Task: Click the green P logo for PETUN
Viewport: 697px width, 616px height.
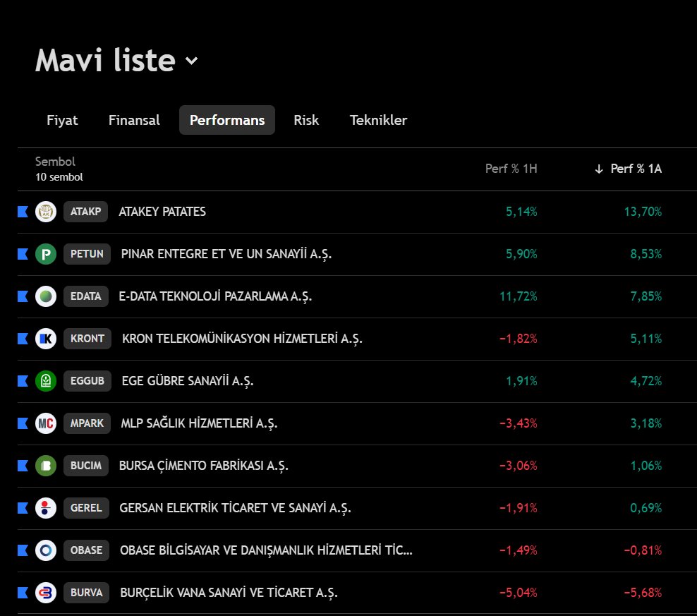Action: click(x=46, y=254)
